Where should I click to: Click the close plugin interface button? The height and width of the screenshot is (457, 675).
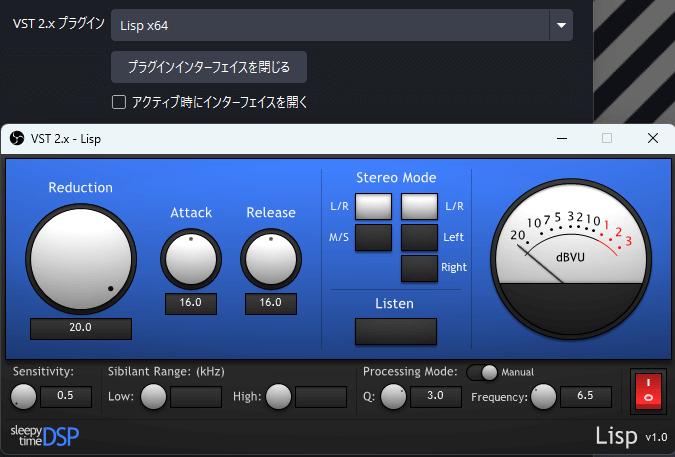click(209, 67)
